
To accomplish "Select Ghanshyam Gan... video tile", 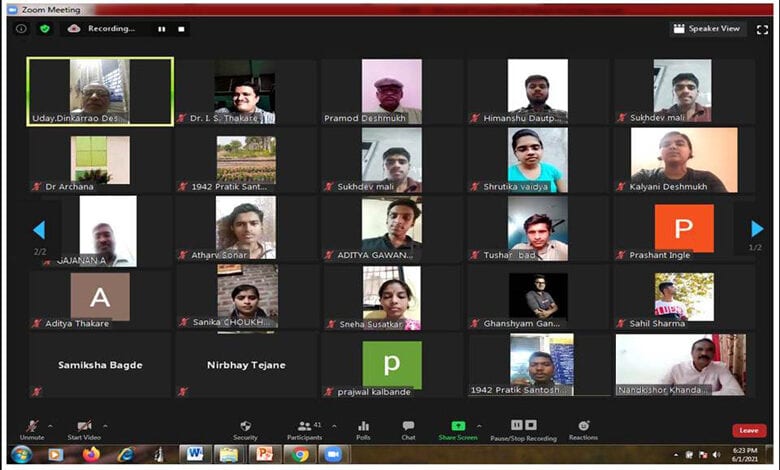I will coord(538,297).
